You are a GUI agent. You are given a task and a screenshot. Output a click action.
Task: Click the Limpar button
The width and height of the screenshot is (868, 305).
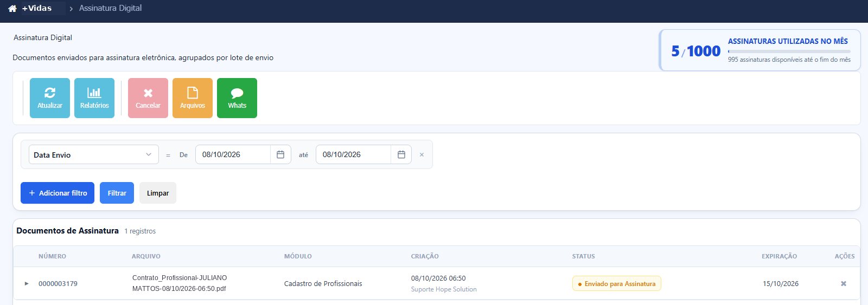click(x=158, y=193)
